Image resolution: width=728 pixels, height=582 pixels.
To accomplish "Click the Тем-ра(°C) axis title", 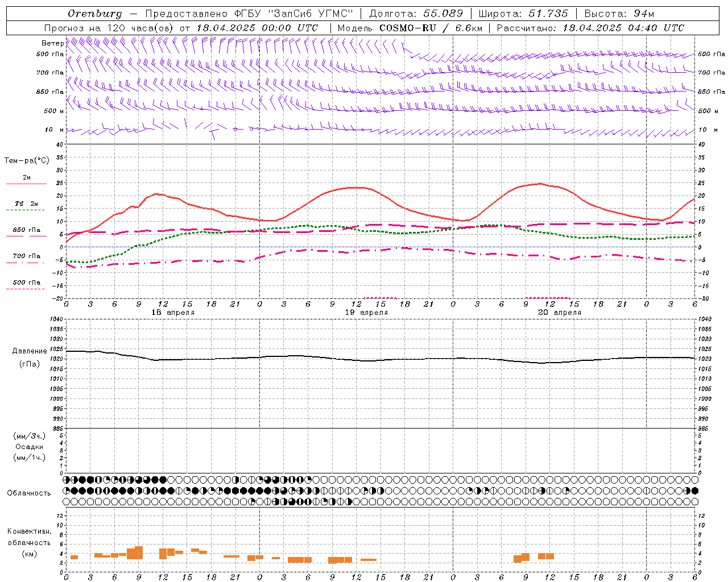I will coord(27,161).
